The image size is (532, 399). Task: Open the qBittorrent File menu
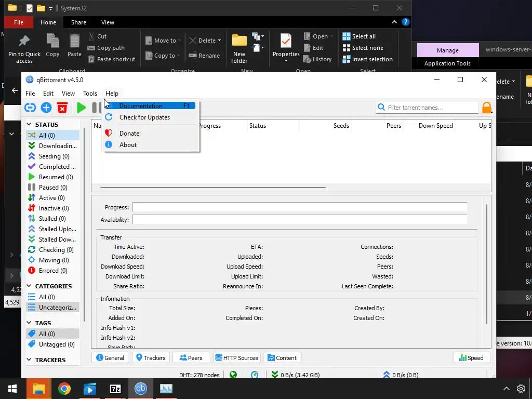click(30, 94)
